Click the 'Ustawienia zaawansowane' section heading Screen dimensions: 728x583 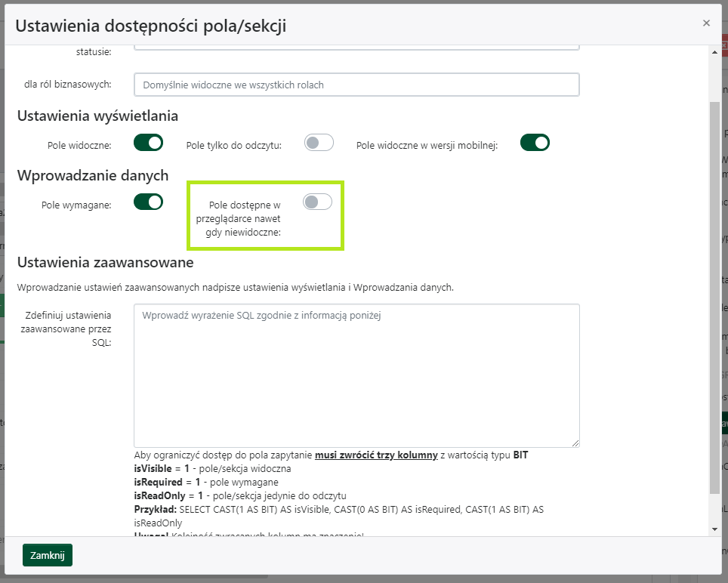click(106, 263)
